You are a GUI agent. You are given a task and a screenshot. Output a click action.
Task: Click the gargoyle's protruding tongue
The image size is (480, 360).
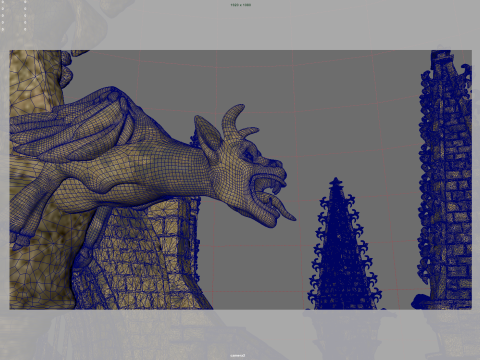pos(283,211)
